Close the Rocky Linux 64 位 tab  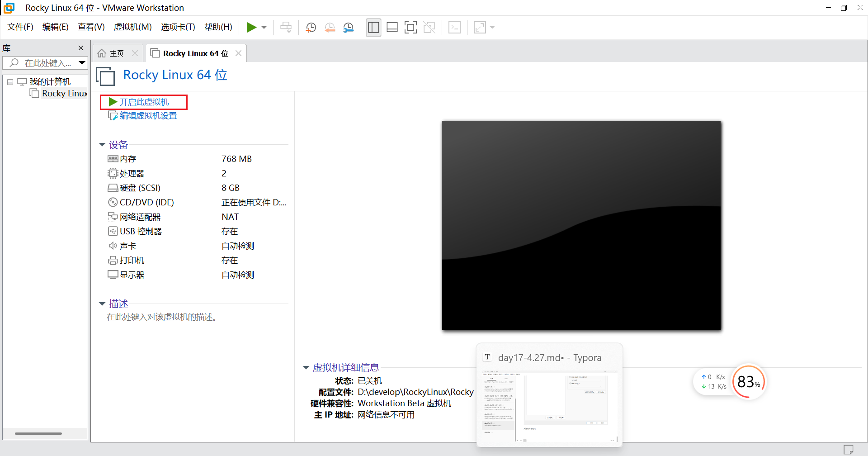pyautogui.click(x=238, y=53)
